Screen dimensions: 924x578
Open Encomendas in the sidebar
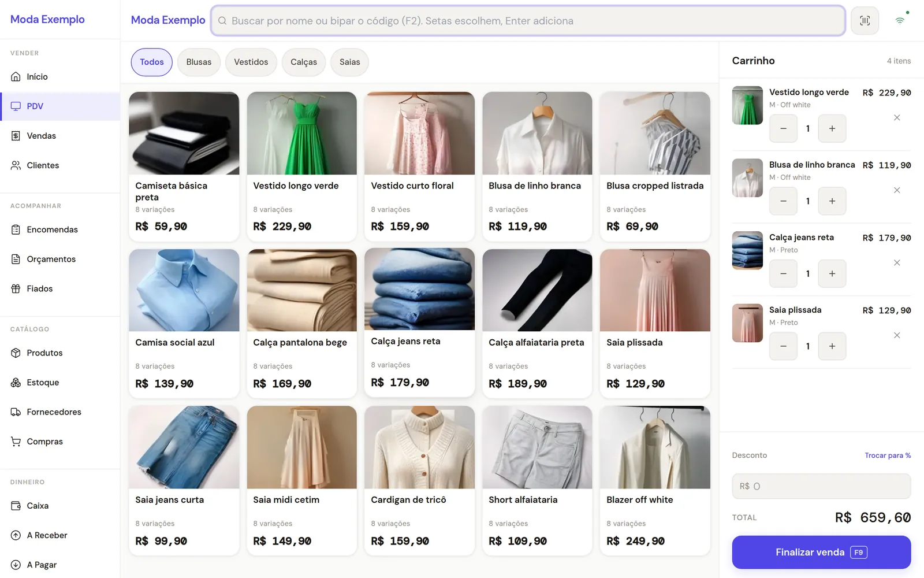60,229
